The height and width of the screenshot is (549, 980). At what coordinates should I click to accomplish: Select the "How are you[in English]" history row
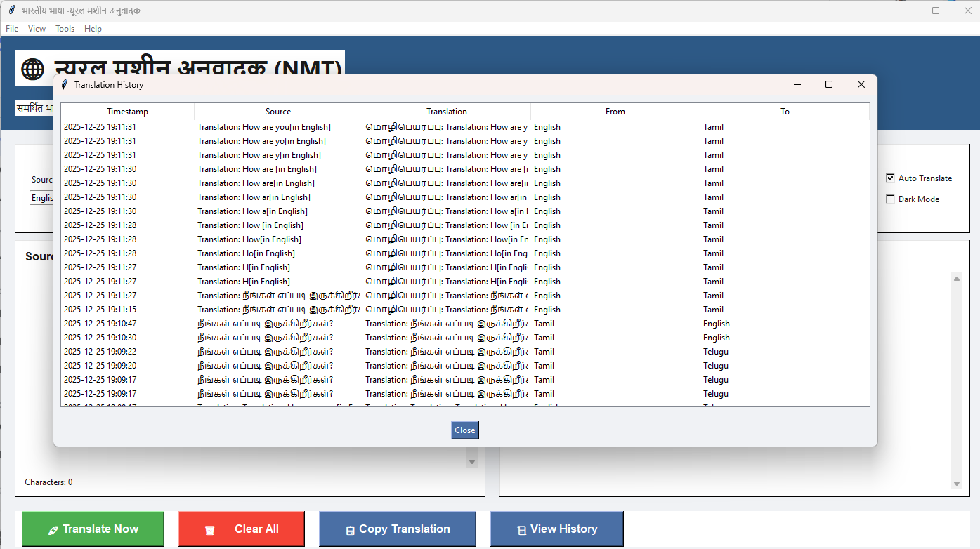coord(263,127)
